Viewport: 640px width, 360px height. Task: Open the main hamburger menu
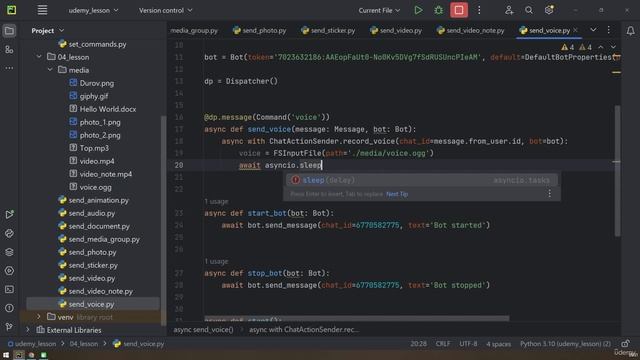pos(42,10)
